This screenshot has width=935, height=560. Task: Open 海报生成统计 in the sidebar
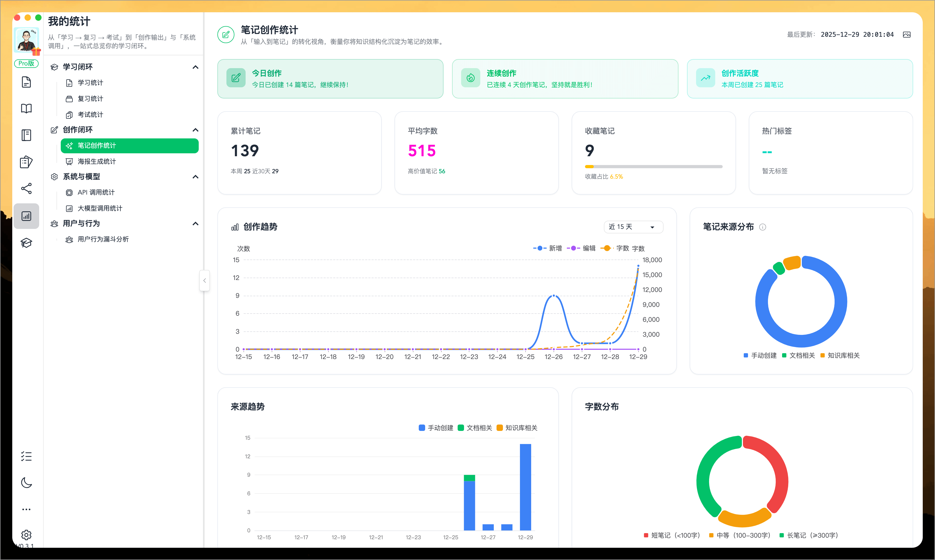click(97, 162)
